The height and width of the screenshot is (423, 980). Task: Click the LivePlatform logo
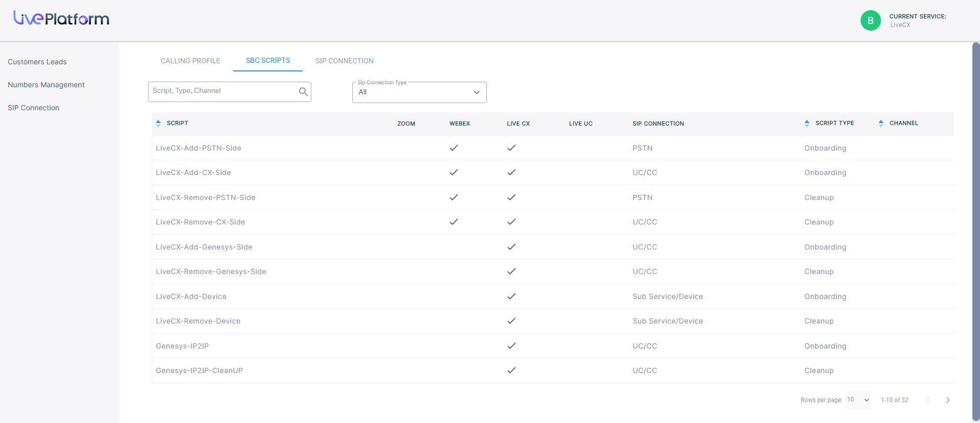pyautogui.click(x=61, y=18)
